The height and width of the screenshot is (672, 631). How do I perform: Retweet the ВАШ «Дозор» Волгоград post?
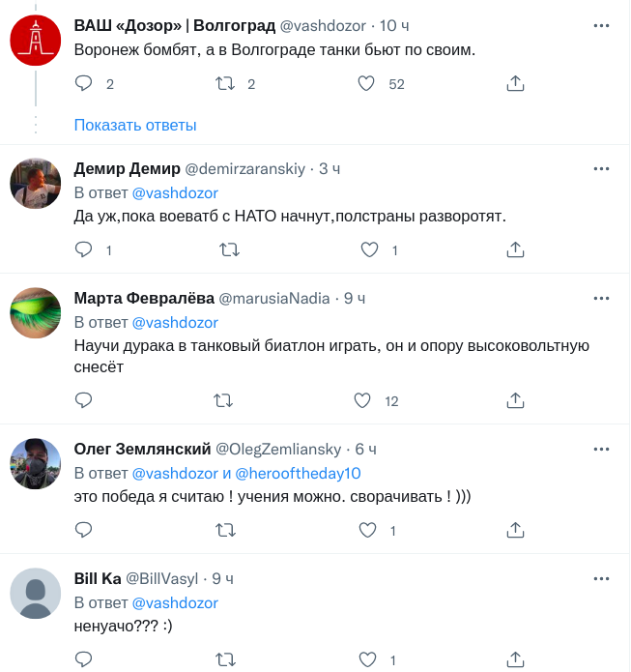click(x=224, y=84)
